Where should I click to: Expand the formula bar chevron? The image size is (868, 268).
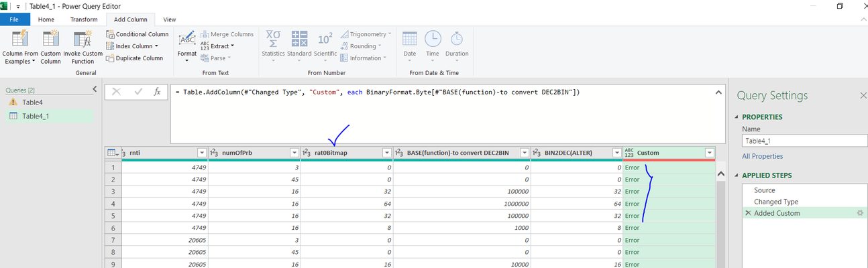coord(719,92)
